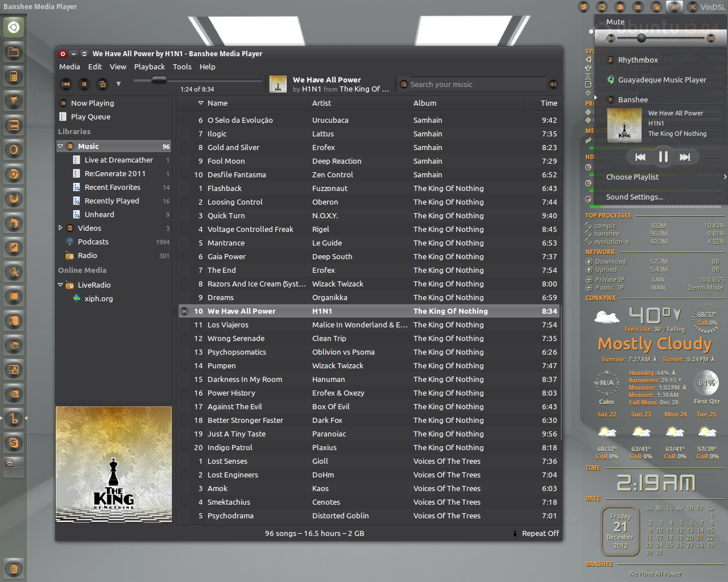Open the Playback menu

(x=150, y=66)
